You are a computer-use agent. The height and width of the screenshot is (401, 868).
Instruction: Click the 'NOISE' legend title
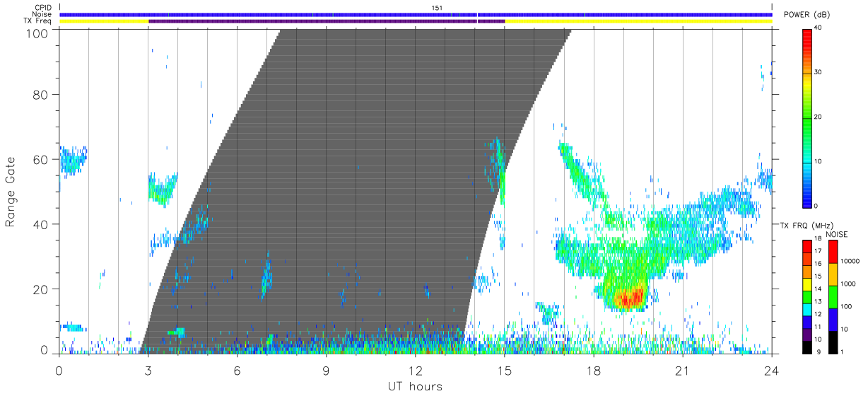pos(837,234)
